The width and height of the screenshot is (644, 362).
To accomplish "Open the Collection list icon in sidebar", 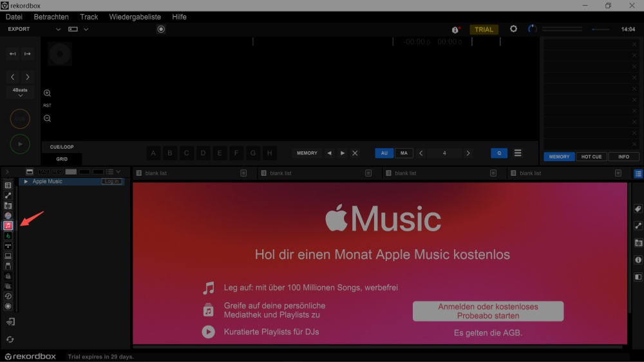I will coord(8,186).
